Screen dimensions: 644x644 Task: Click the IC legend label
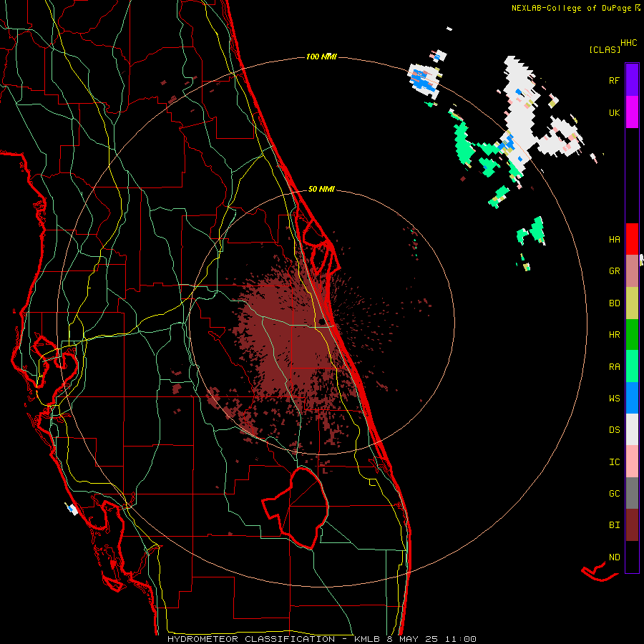click(x=614, y=462)
